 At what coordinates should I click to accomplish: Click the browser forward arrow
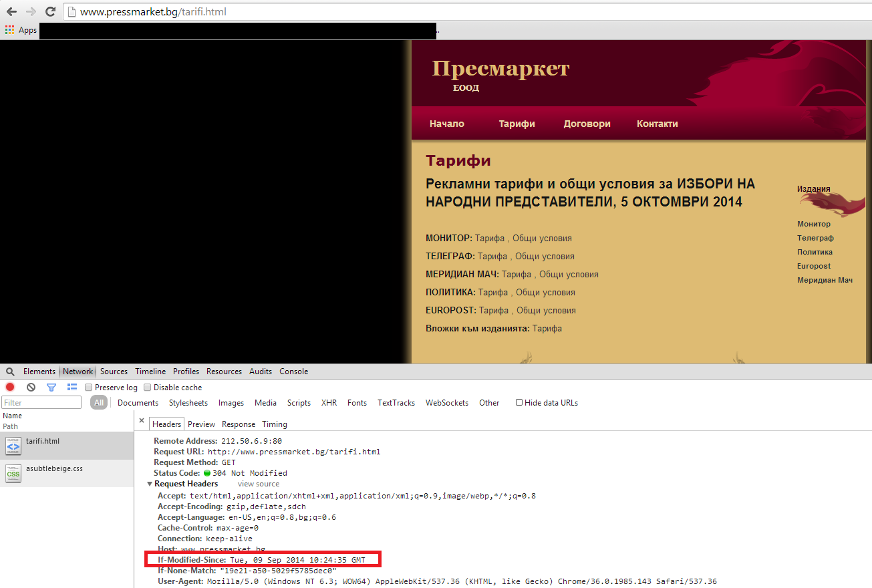click(31, 11)
